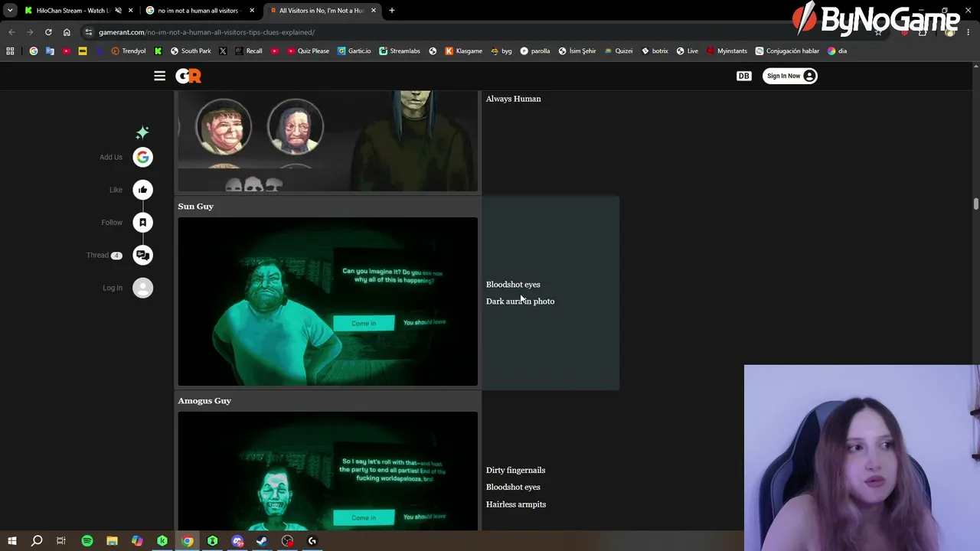Open Spotify from the taskbar

[87, 541]
